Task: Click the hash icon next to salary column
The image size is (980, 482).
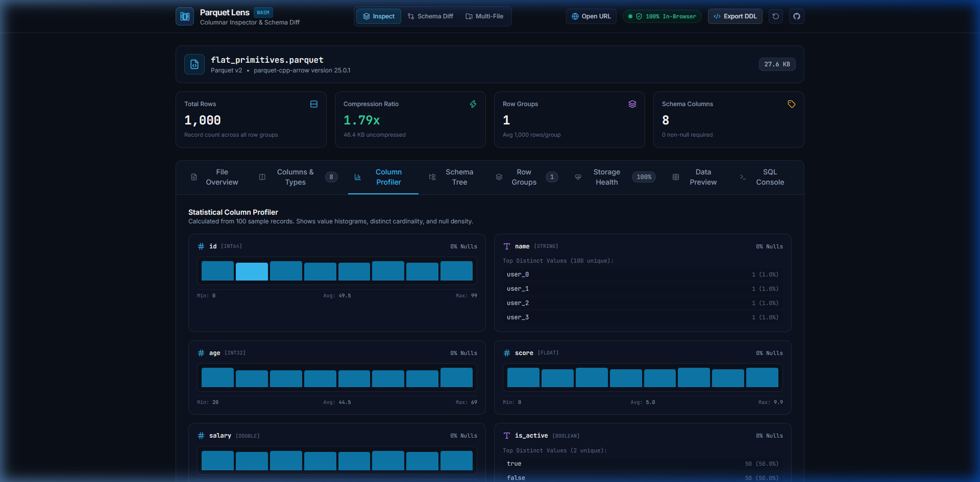Action: [x=201, y=436]
